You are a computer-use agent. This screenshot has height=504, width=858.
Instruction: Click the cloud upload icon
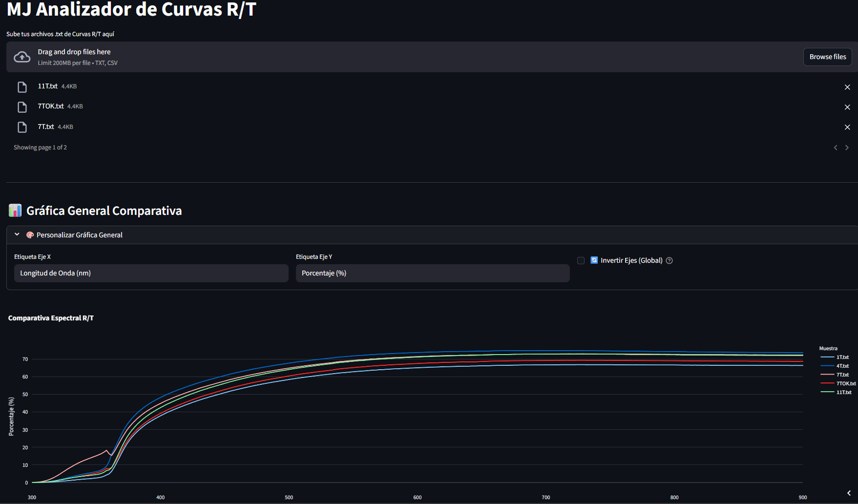22,57
